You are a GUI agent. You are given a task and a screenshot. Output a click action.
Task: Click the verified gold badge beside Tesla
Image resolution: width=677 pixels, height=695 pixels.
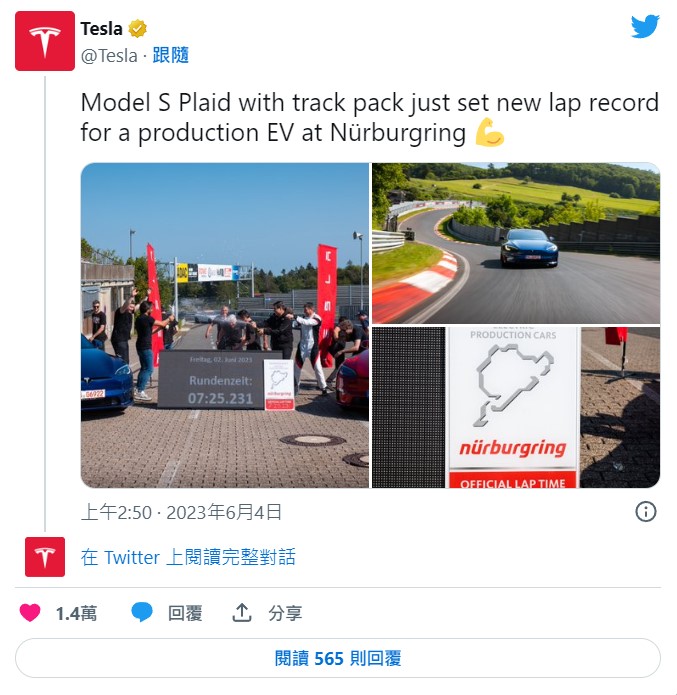coord(137,29)
